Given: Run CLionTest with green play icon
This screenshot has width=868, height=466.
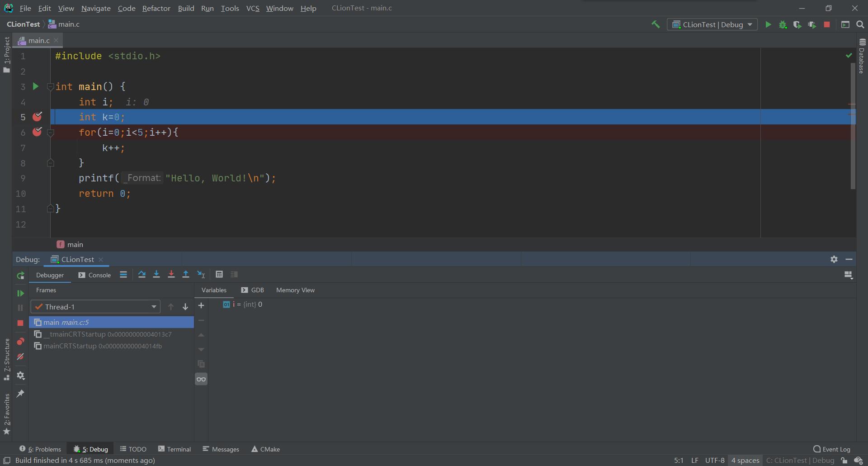Looking at the screenshot, I should click(768, 25).
